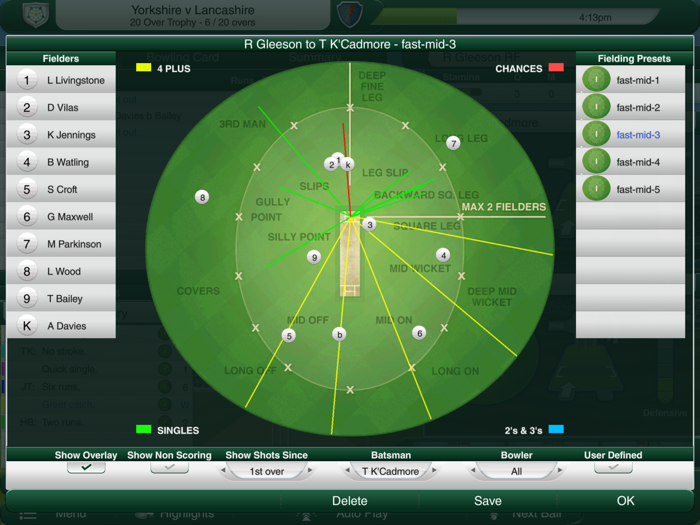Click the OK button
Viewport: 700px width, 525px height.
click(625, 501)
